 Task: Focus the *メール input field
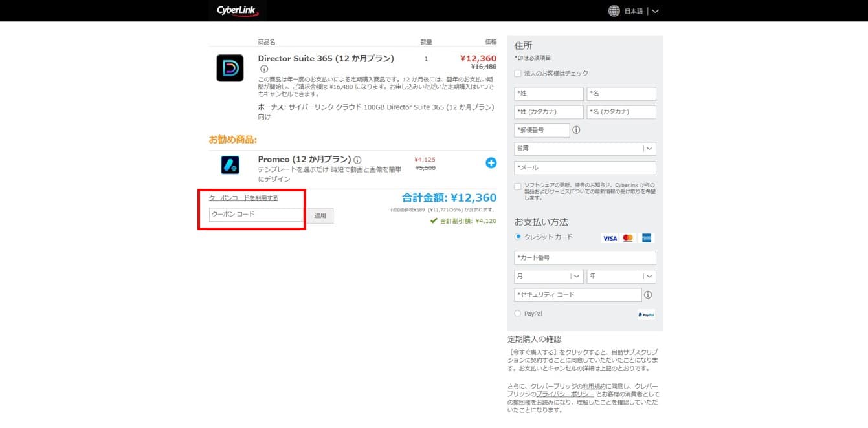click(x=585, y=167)
